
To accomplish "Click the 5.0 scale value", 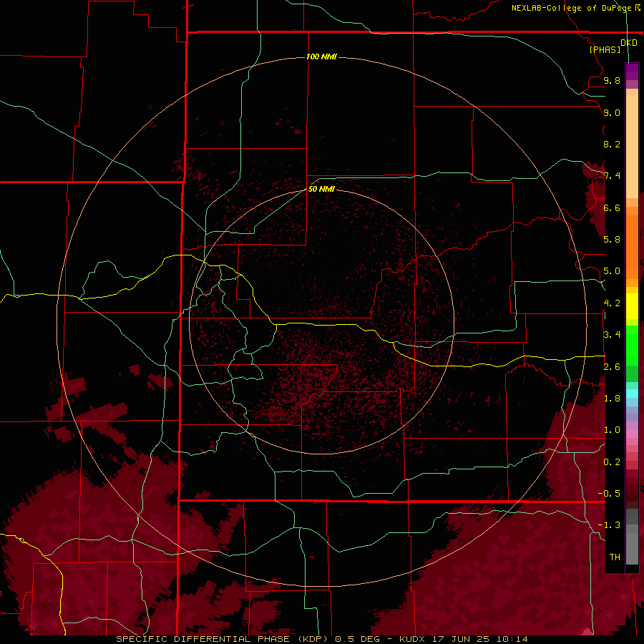I will coord(612,271).
